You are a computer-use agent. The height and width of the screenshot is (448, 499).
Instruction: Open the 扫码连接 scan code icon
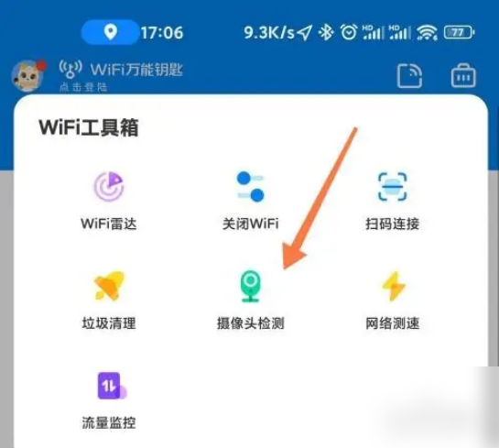[392, 187]
